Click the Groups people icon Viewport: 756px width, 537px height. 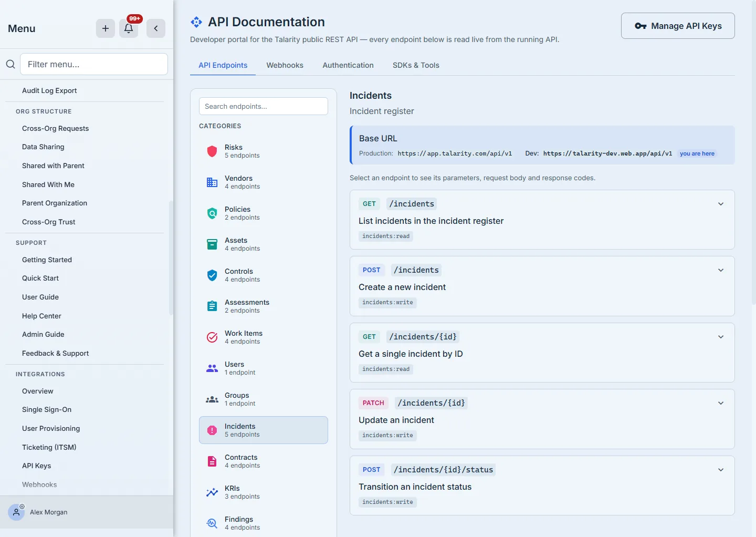click(x=212, y=399)
